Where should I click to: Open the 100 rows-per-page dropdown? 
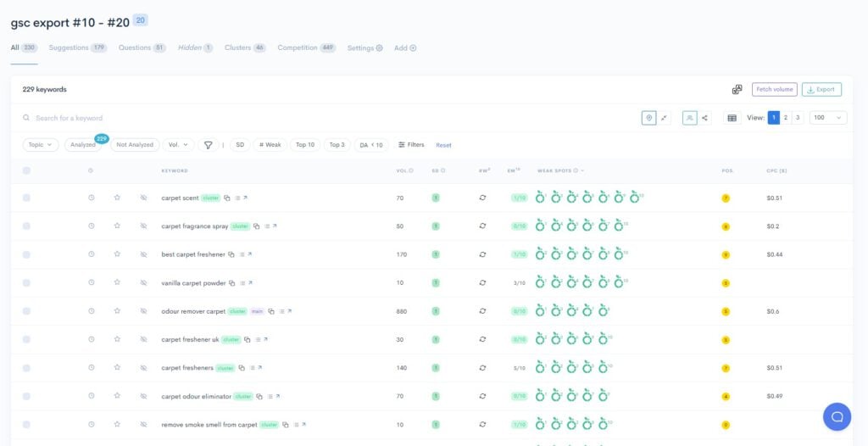pyautogui.click(x=827, y=118)
